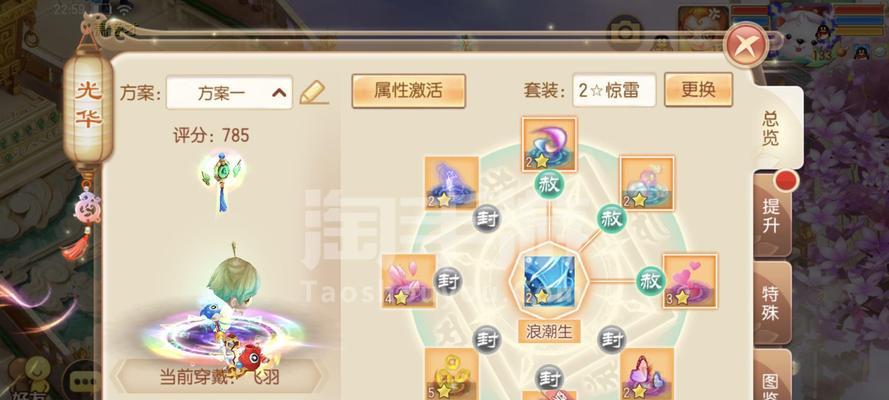Select the pink hearts 3-star skill icon
The image size is (889, 400).
(690, 281)
